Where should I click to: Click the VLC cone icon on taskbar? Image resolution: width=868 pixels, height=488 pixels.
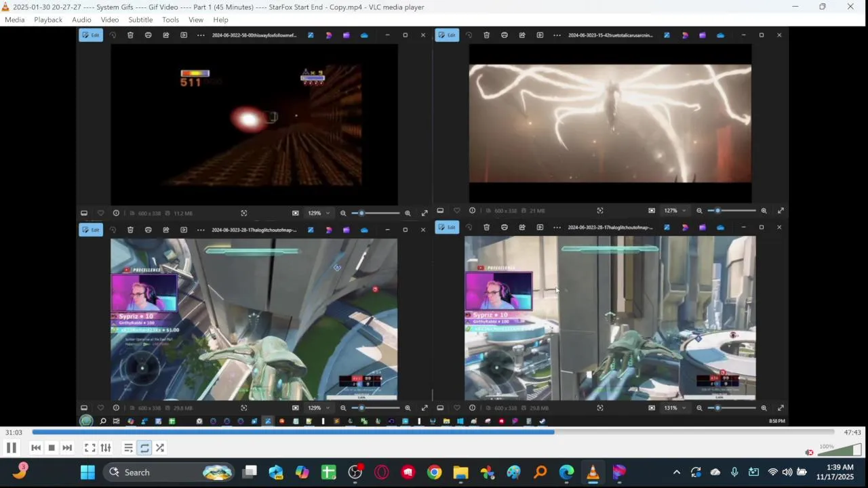(x=593, y=472)
